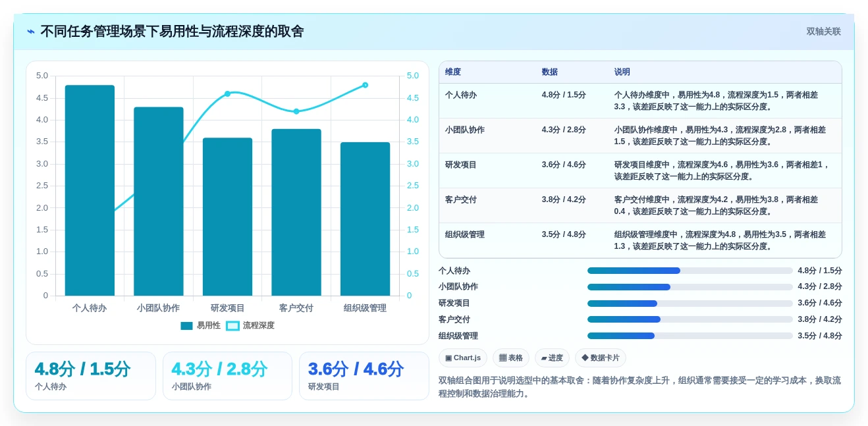The image size is (868, 426).
Task: Select the 表格 tag
Action: coord(511,358)
